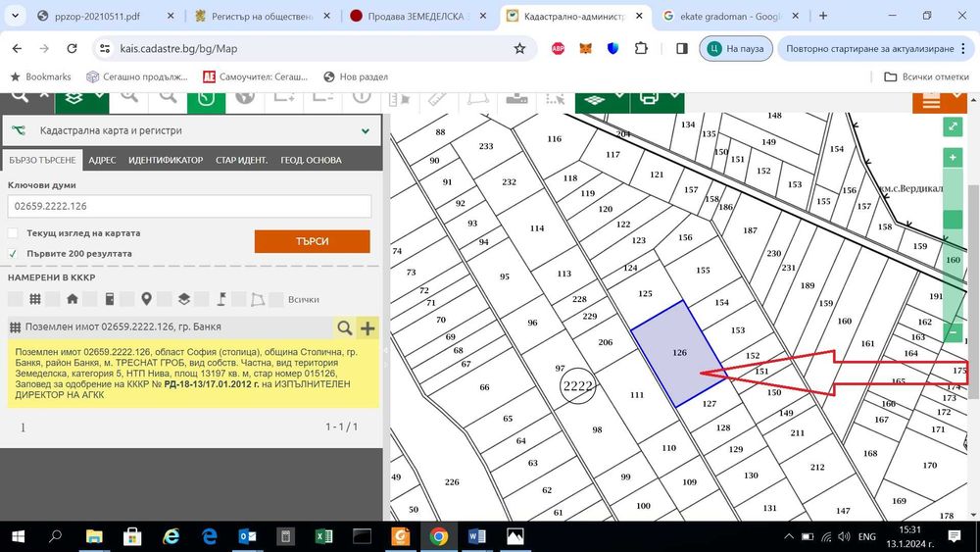Zoom out using the map minus button
980x552 pixels.
coord(953,332)
